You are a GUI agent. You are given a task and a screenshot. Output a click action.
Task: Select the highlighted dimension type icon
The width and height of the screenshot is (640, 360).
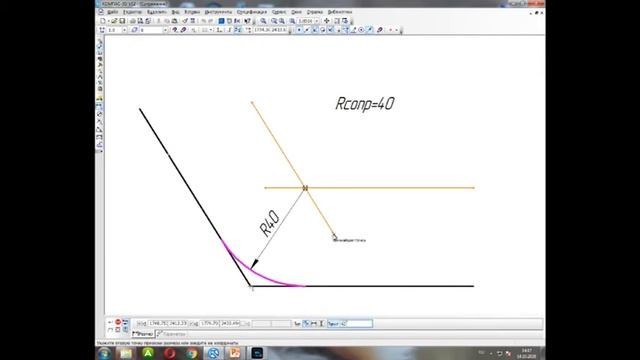pos(306,323)
